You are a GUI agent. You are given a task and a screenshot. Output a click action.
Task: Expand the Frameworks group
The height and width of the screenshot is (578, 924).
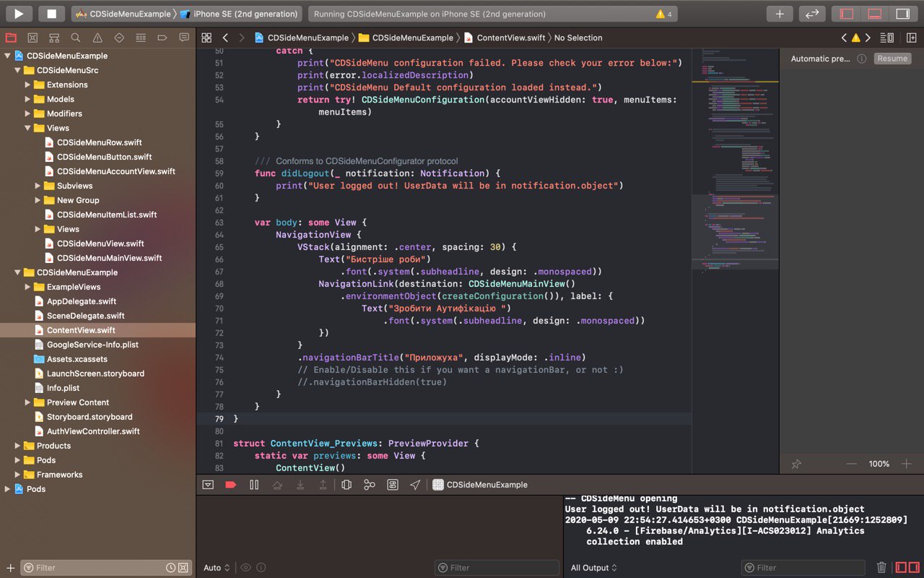(x=17, y=475)
